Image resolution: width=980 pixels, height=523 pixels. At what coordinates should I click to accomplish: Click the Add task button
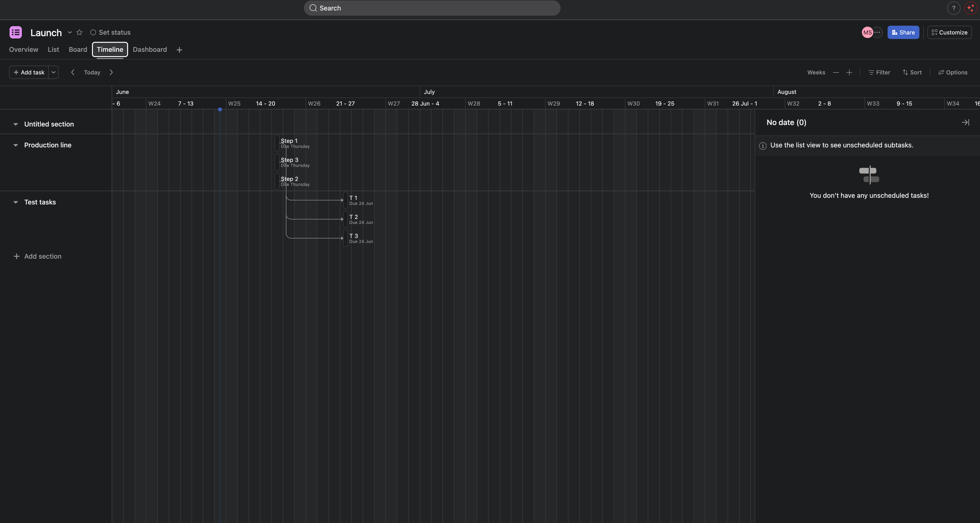coord(29,72)
